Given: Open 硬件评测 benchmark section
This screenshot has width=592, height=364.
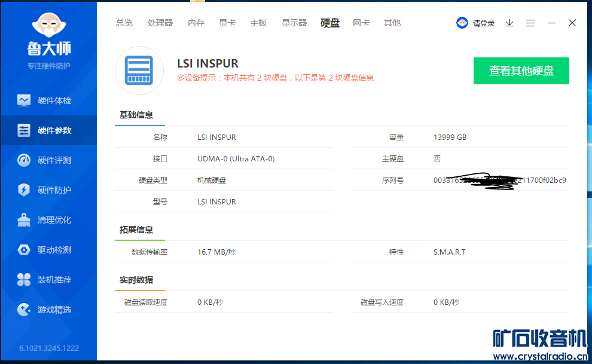Looking at the screenshot, I should [48, 160].
